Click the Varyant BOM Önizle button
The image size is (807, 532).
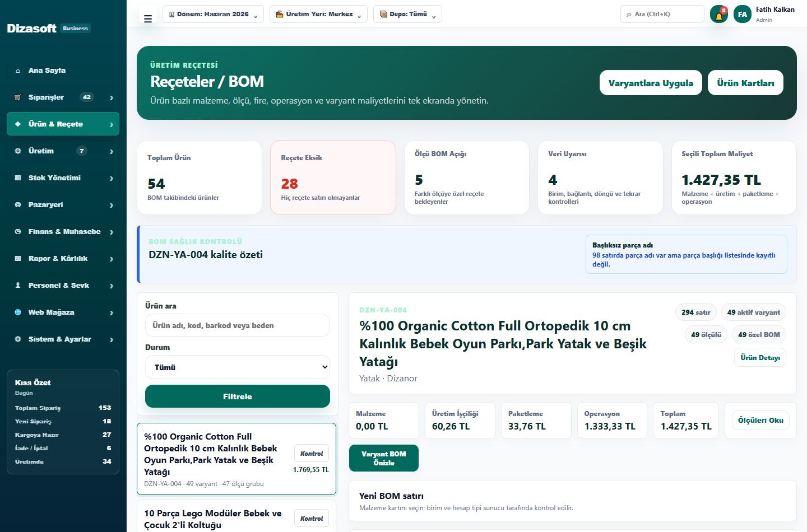(384, 458)
